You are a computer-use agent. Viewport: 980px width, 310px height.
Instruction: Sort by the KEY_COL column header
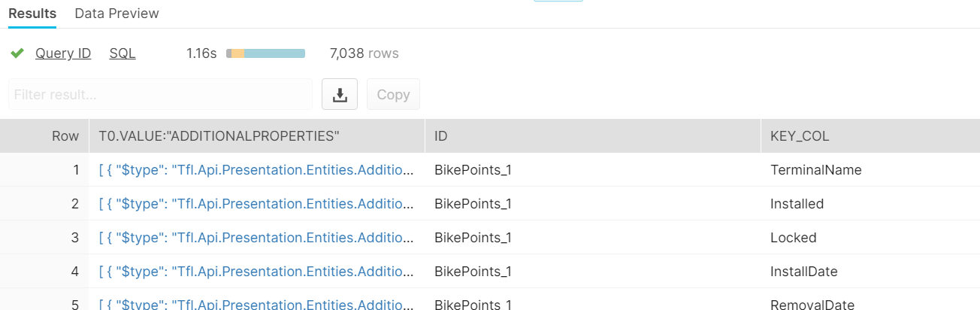[800, 136]
